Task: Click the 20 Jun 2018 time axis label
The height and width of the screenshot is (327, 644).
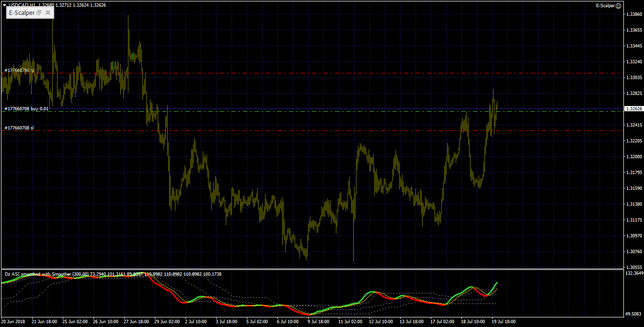Action: (x=13, y=322)
